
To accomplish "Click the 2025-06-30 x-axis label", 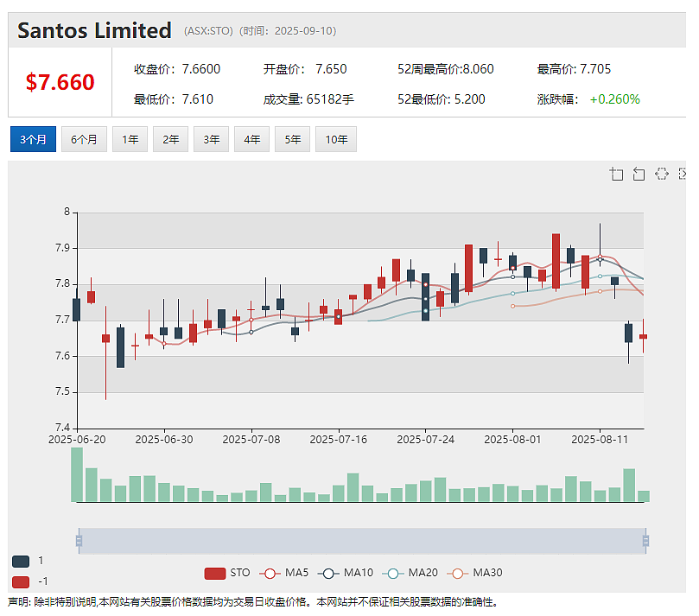I will 164,440.
